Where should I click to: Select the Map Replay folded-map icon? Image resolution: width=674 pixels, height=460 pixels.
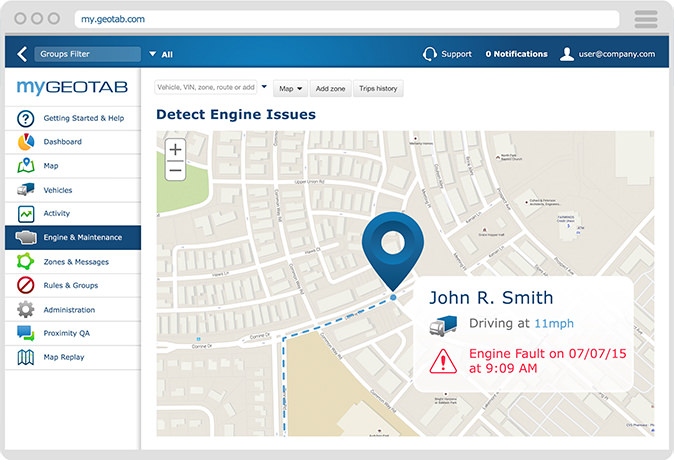pos(26,357)
